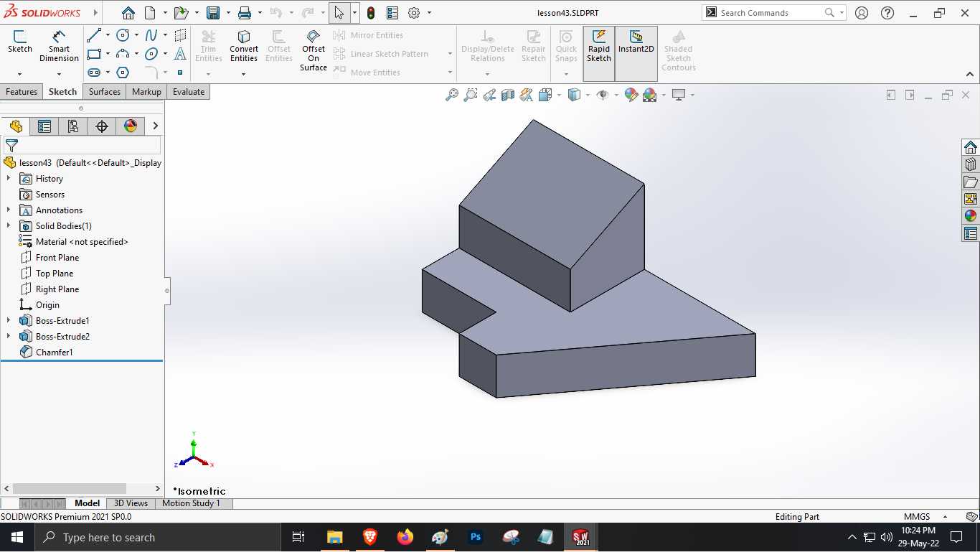Image resolution: width=980 pixels, height=560 pixels.
Task: Open the DisplayManager tab icon
Action: click(x=131, y=126)
